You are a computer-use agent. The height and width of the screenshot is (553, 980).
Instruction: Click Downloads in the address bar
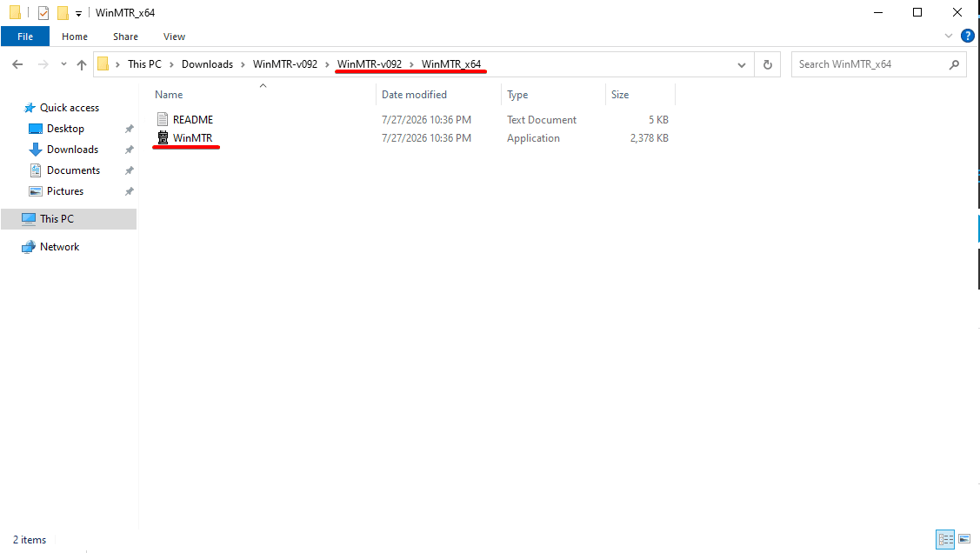pos(207,64)
